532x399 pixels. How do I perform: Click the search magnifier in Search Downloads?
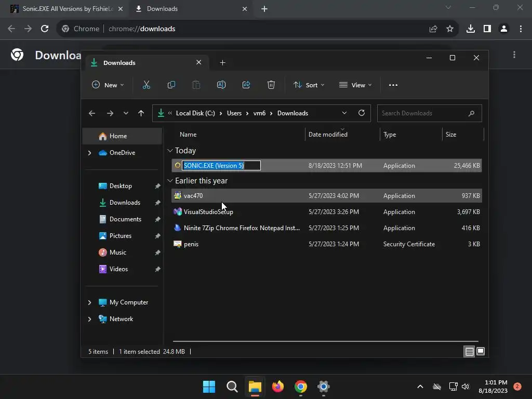[x=471, y=113]
